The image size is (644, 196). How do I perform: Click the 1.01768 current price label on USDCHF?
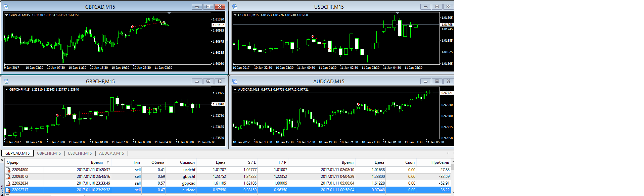[x=447, y=25]
